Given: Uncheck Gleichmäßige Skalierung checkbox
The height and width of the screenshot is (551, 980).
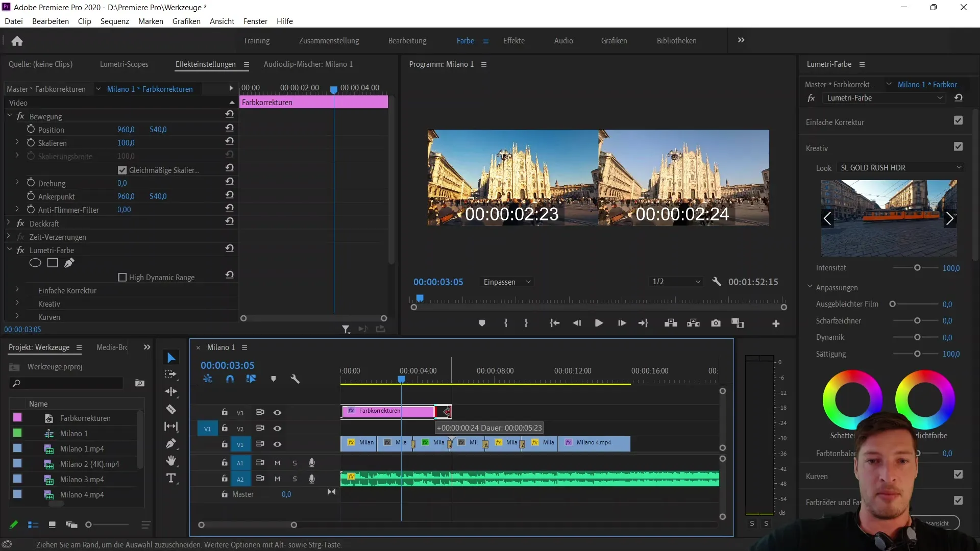Looking at the screenshot, I should [x=122, y=170].
